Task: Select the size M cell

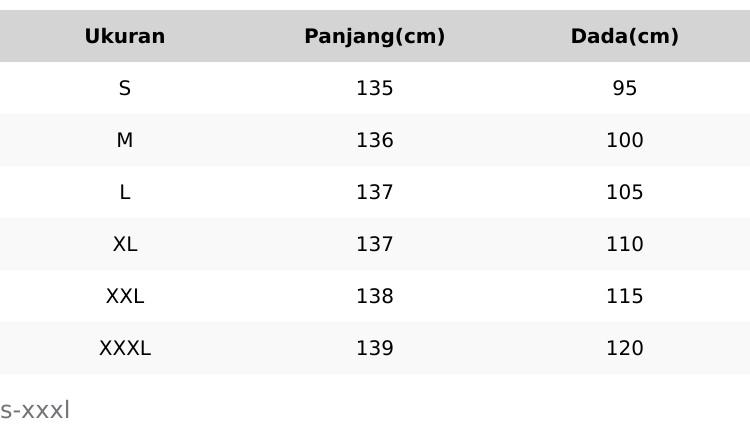Action: point(125,141)
